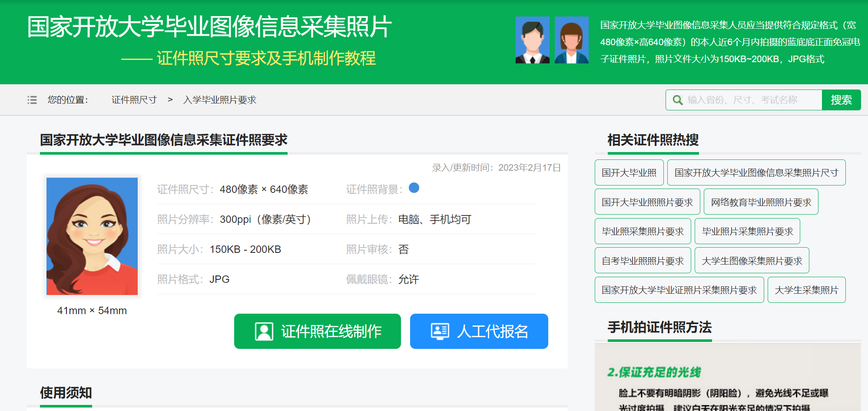
Task: Click the 人工代报名 button
Action: tap(479, 331)
